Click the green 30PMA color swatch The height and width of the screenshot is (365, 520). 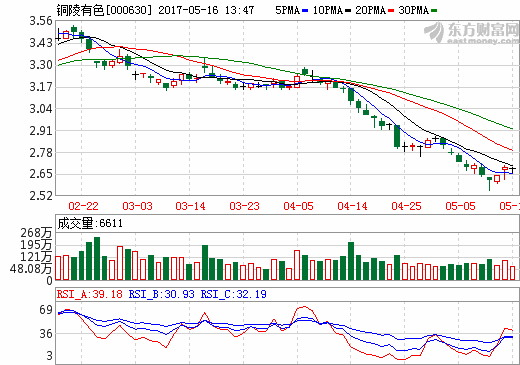coord(434,11)
